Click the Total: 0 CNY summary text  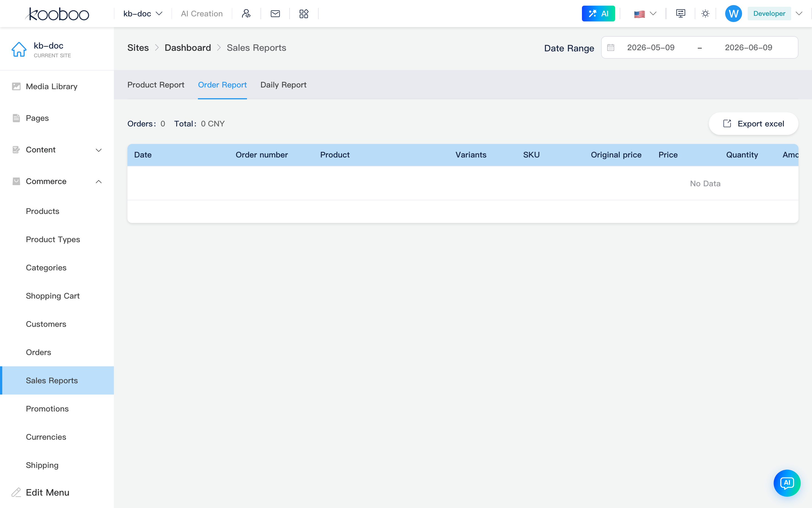199,124
